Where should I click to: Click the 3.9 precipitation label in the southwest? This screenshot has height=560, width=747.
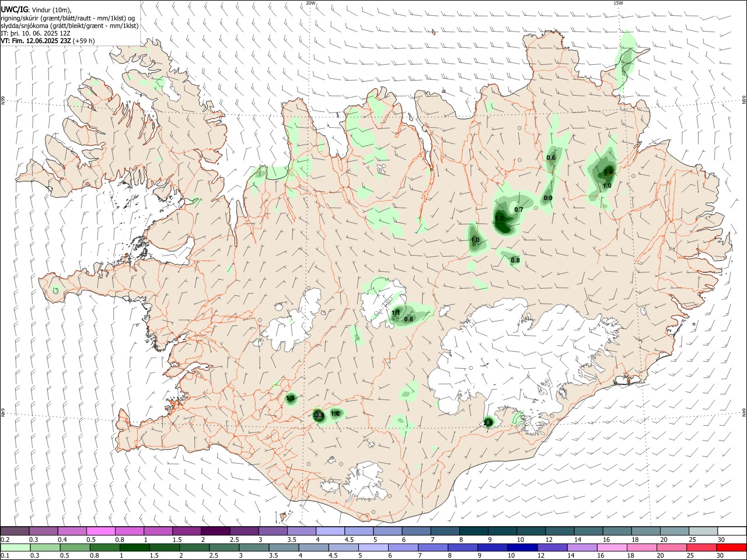pos(319,415)
